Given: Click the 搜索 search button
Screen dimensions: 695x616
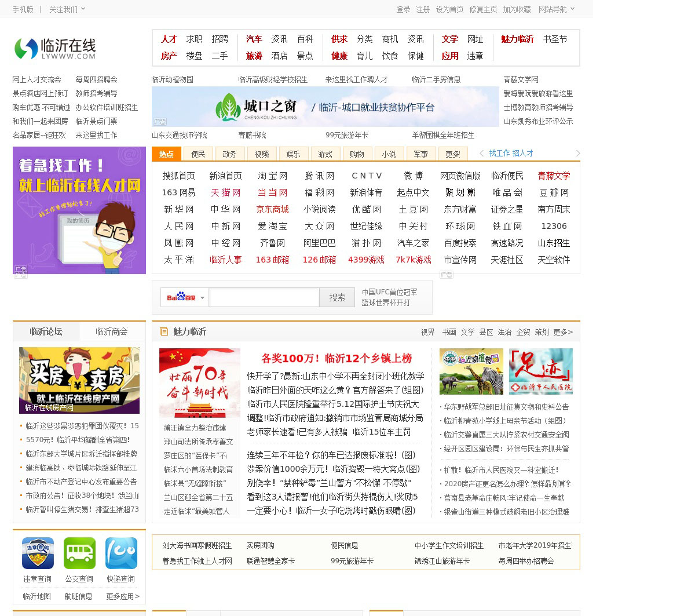Looking at the screenshot, I should [337, 297].
